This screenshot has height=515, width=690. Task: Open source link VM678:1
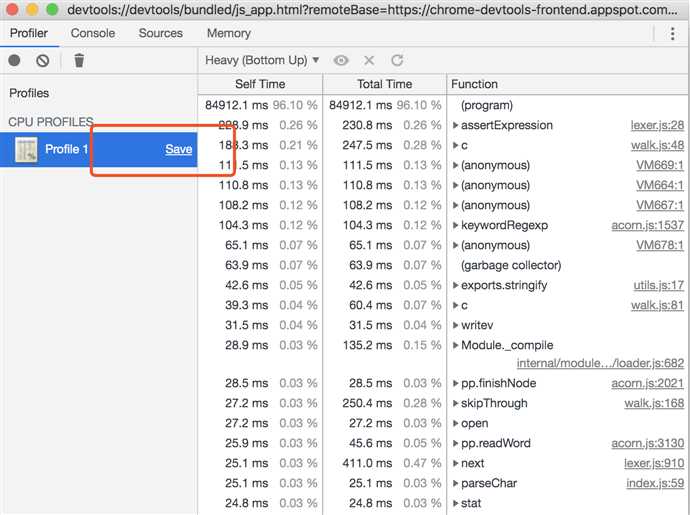tap(660, 245)
